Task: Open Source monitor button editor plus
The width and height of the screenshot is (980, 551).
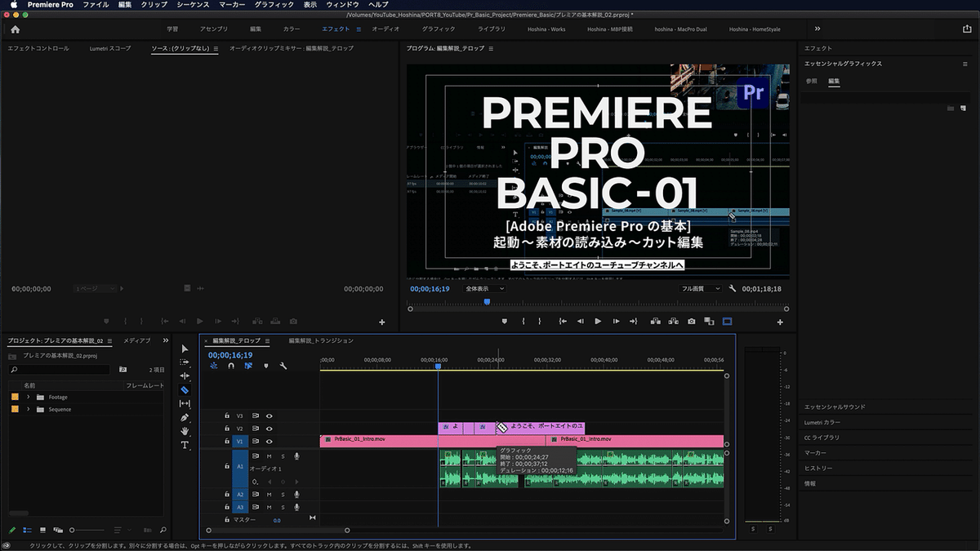Action: [x=381, y=322]
